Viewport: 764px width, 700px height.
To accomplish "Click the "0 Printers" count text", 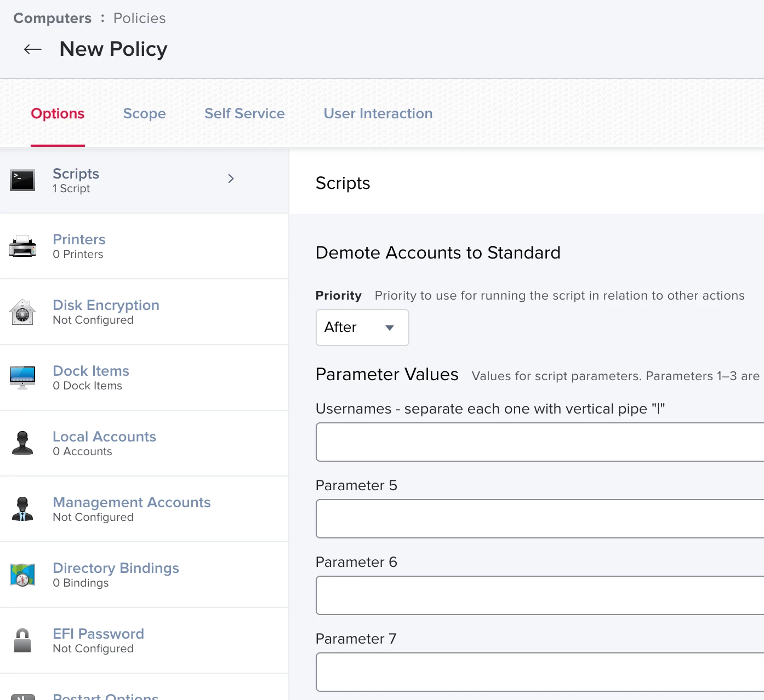I will 78,254.
